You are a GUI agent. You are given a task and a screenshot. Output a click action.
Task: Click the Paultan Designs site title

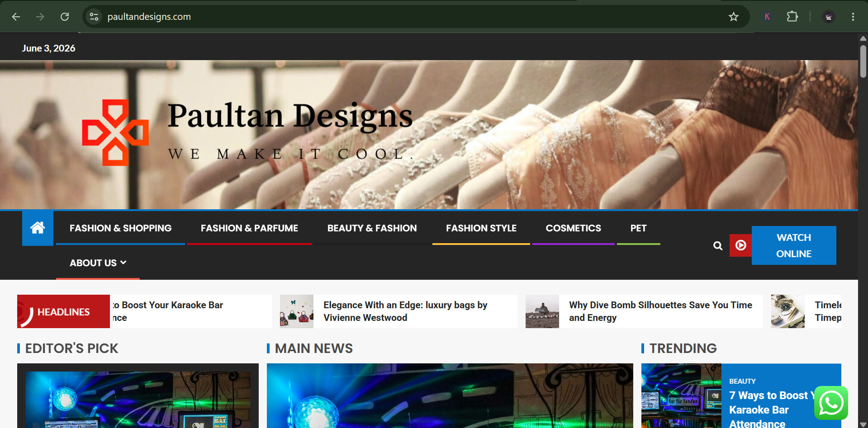(290, 116)
